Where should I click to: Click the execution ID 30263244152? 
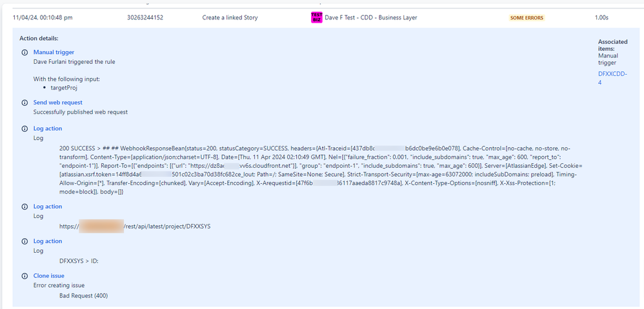[x=145, y=17]
